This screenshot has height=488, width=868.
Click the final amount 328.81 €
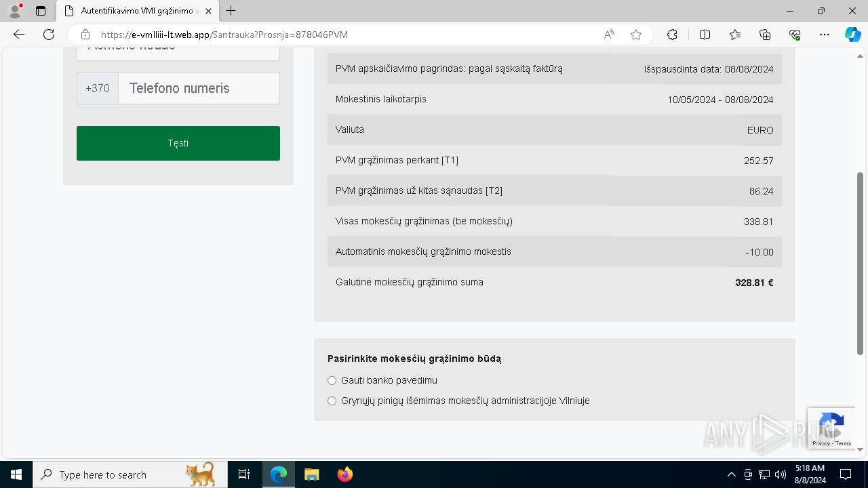754,283
